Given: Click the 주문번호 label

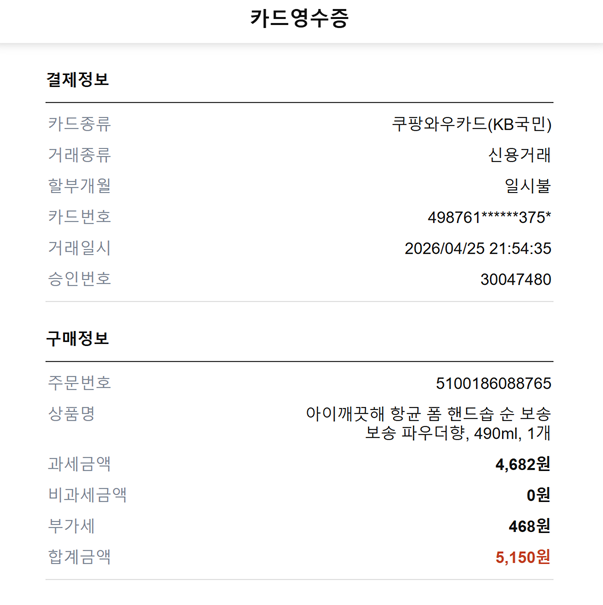Looking at the screenshot, I should (x=79, y=383).
